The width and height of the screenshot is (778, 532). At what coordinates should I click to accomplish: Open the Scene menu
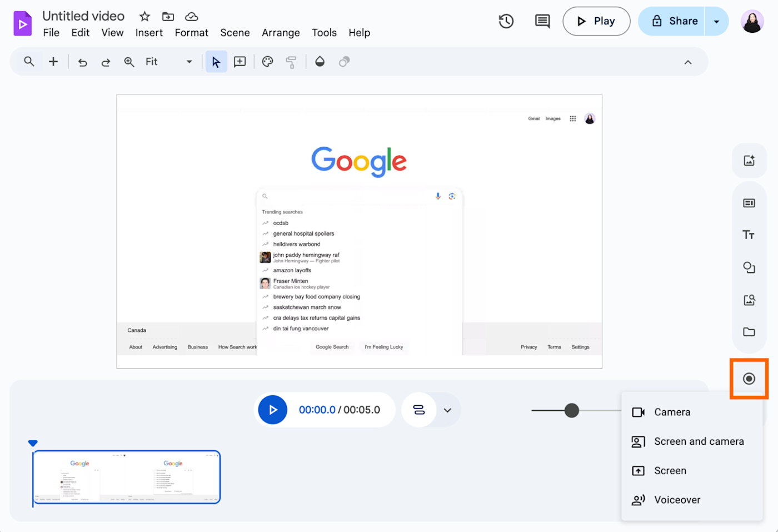click(x=235, y=33)
